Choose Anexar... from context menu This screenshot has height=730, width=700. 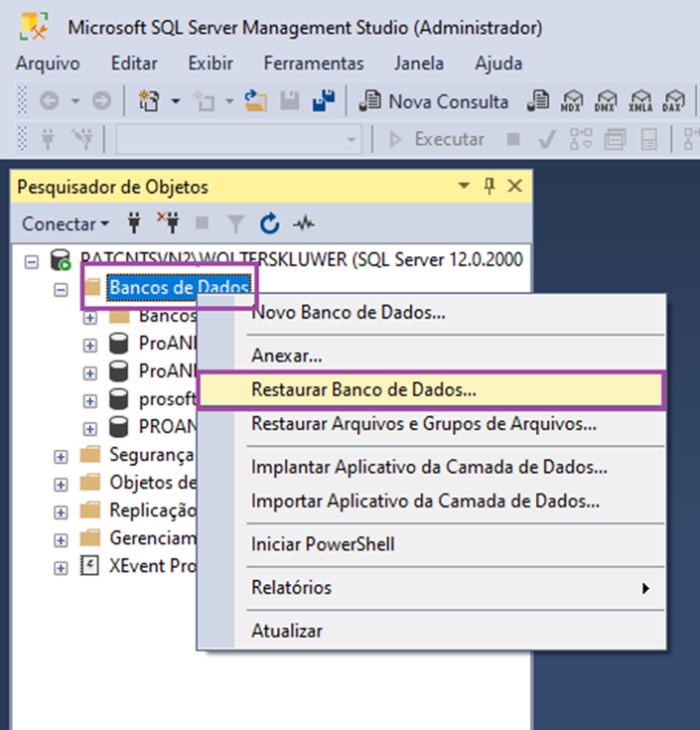pos(432,356)
